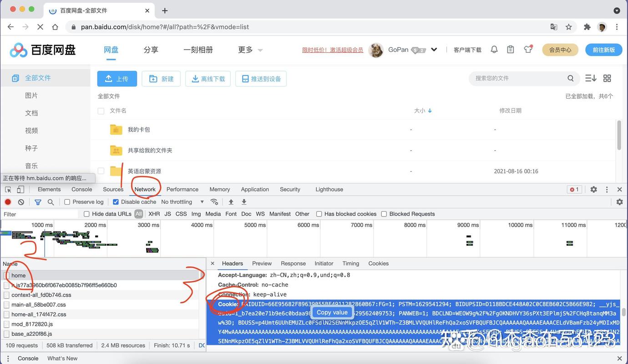The height and width of the screenshot is (364, 628).
Task: Enable Preserve log
Action: pyautogui.click(x=66, y=202)
